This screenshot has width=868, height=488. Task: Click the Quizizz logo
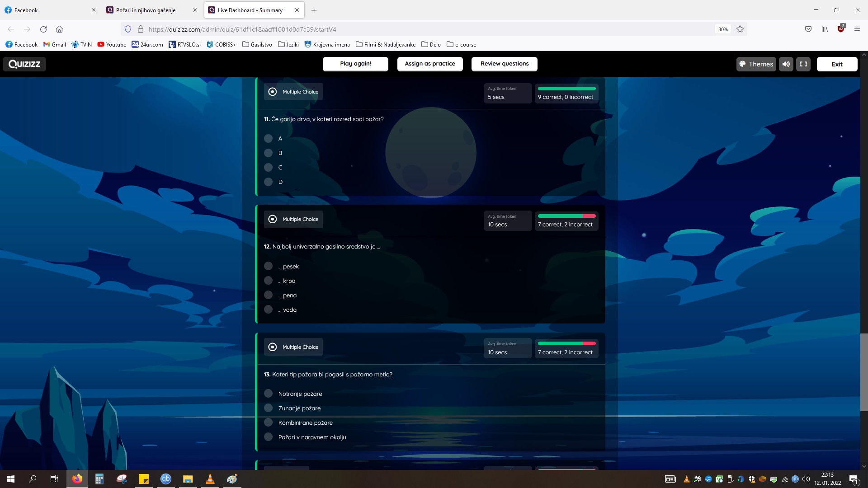(x=24, y=64)
